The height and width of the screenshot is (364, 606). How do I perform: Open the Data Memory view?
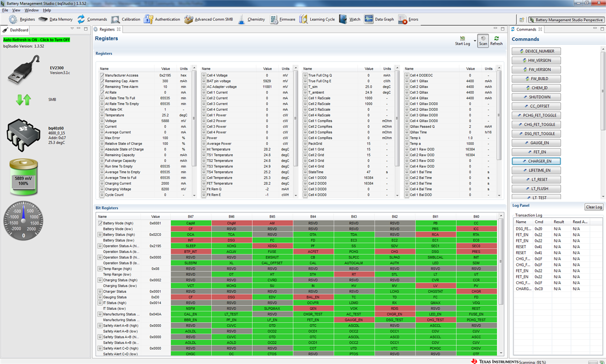point(55,20)
